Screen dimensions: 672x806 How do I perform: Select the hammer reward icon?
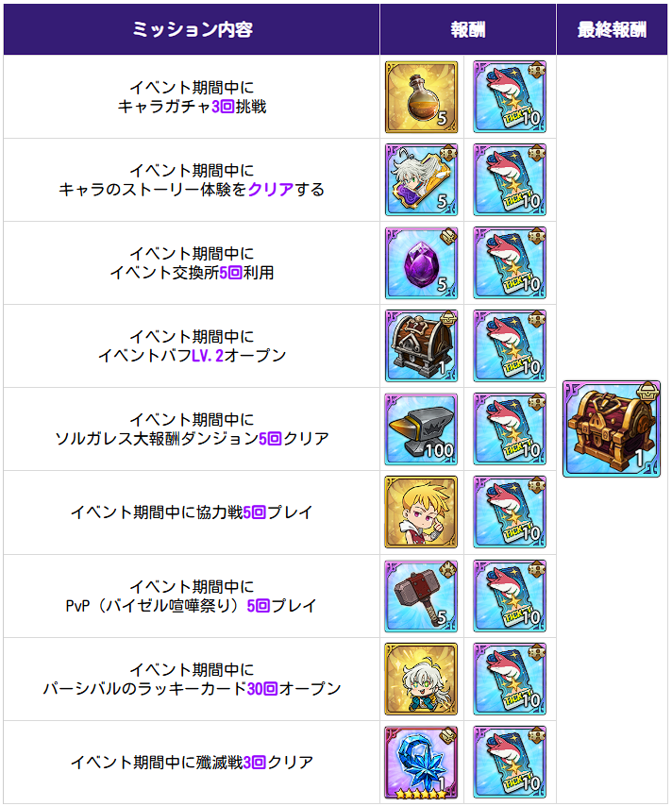pos(421,596)
